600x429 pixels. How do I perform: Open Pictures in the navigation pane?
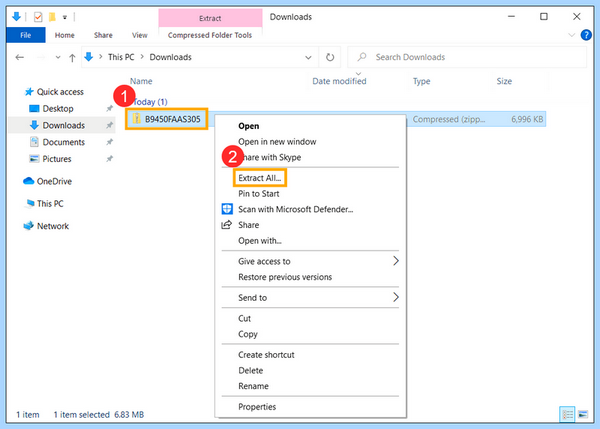click(57, 159)
